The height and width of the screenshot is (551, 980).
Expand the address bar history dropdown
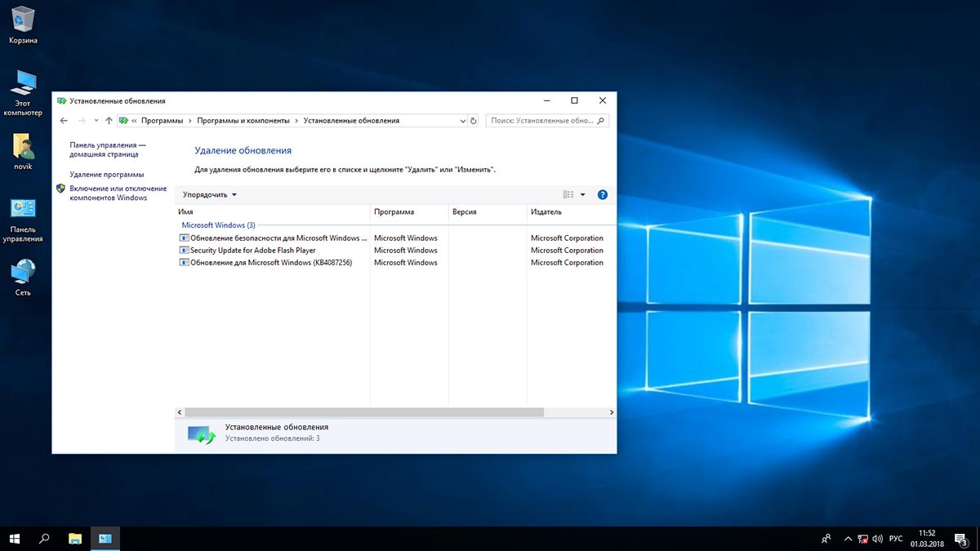461,121
